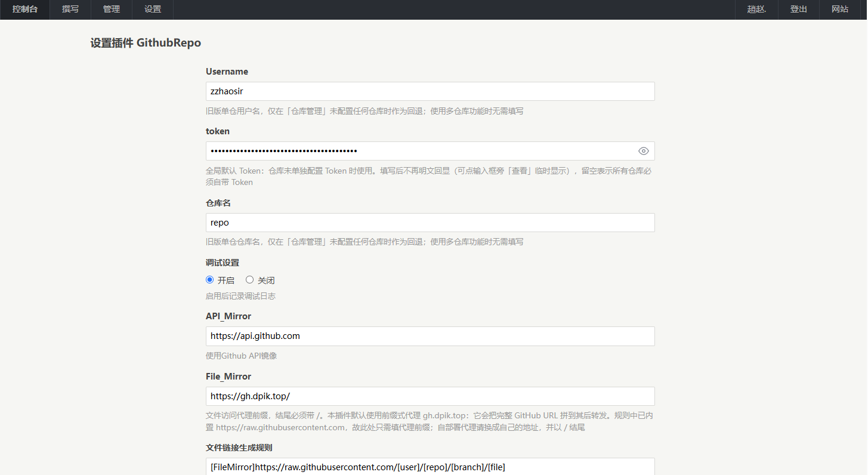This screenshot has width=868, height=475.
Task: Visit the 网站 link
Action: tap(840, 10)
